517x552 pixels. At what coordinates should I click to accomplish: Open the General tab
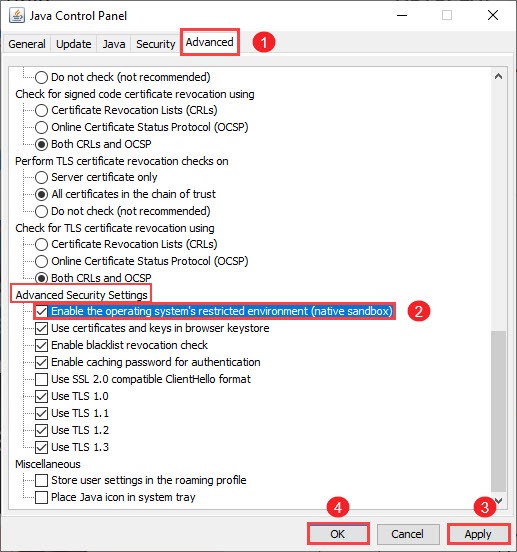[27, 44]
